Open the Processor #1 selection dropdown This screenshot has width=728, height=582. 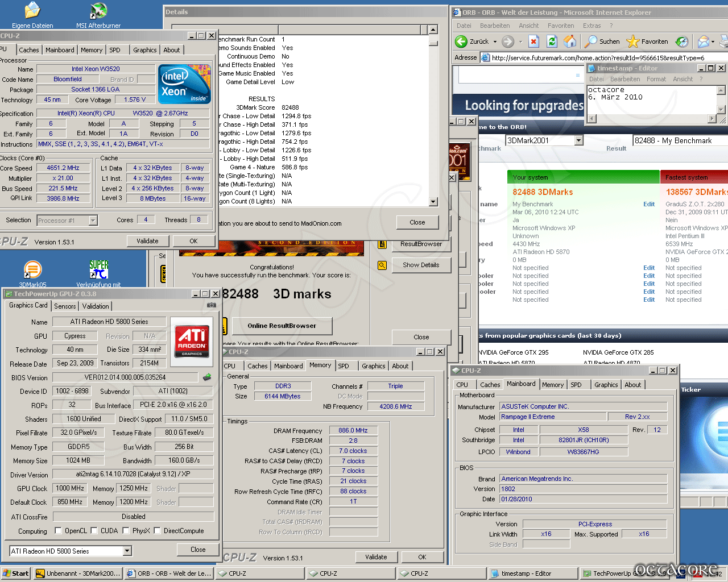point(93,221)
